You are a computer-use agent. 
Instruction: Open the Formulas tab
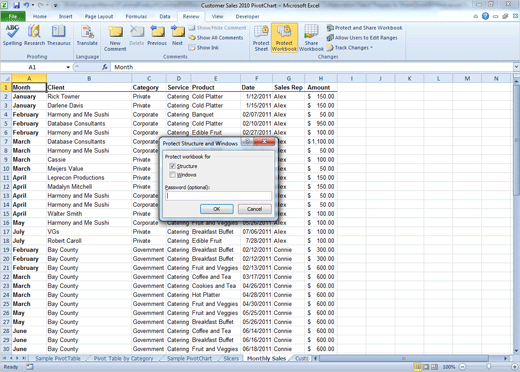point(136,16)
